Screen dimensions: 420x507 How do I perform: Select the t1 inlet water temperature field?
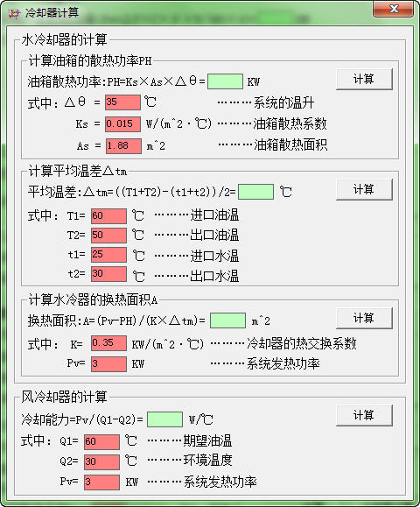click(108, 255)
